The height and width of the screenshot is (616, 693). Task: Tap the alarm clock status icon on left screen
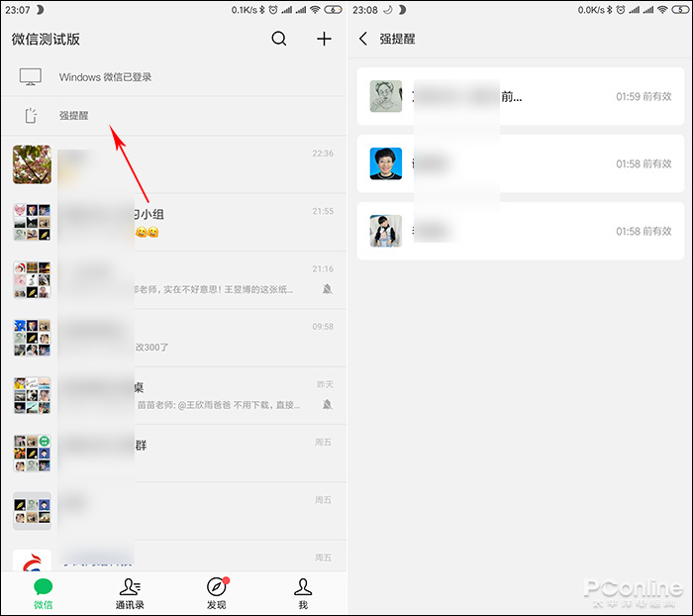pos(273,10)
